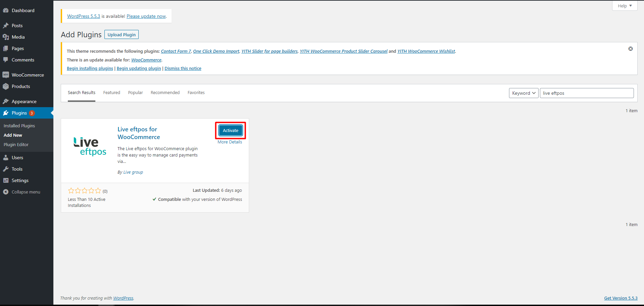The width and height of the screenshot is (644, 306).
Task: Click the Tools wrench icon
Action: [6, 169]
